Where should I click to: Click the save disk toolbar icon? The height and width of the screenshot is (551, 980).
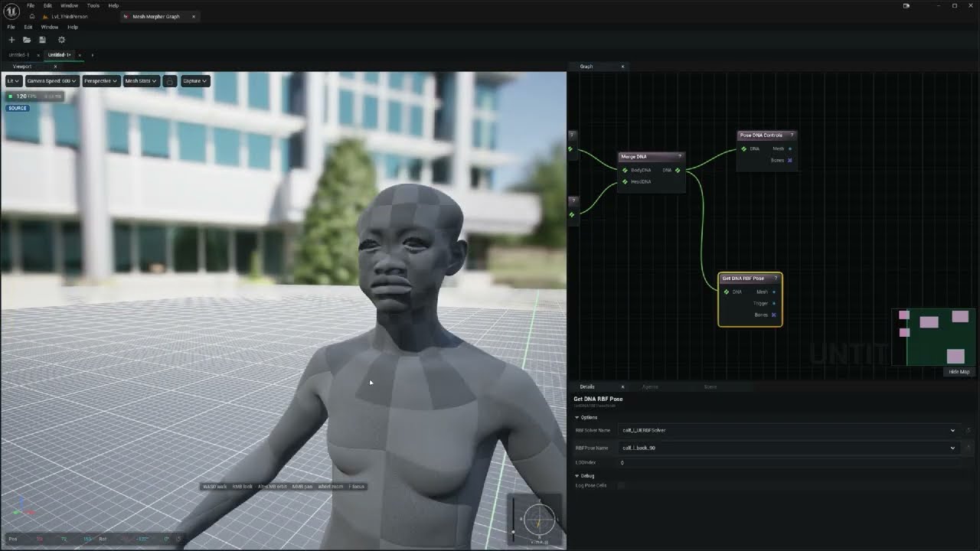pyautogui.click(x=42, y=40)
